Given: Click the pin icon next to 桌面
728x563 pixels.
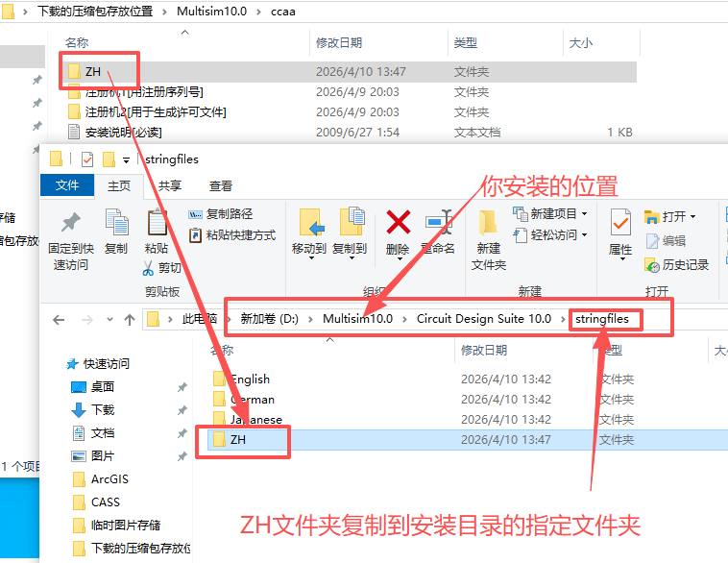Looking at the screenshot, I should point(182,387).
